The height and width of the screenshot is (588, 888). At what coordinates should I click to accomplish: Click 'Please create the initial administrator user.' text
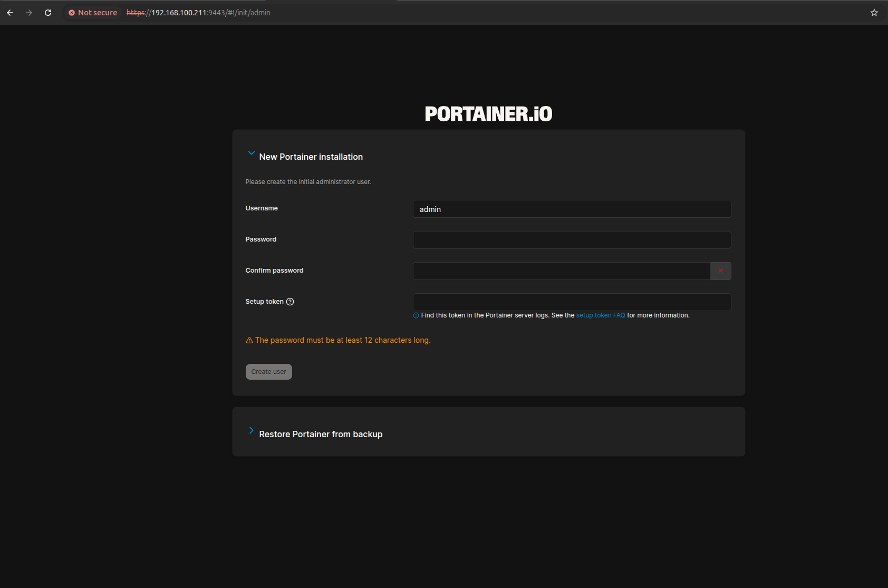(x=308, y=182)
